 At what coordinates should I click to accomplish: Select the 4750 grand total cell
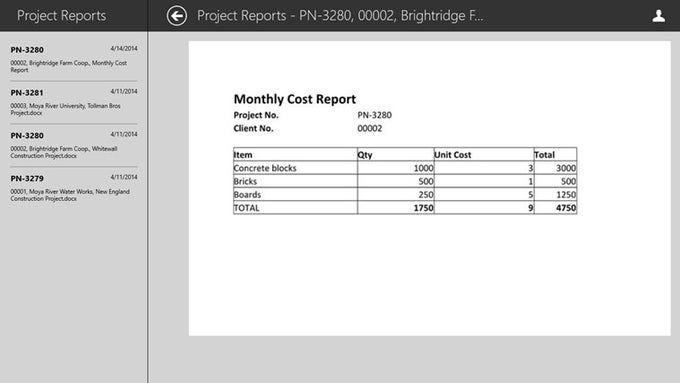pos(556,208)
